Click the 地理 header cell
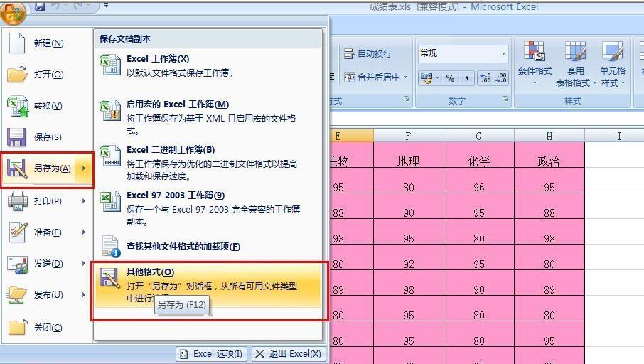644x364 pixels. coord(409,156)
